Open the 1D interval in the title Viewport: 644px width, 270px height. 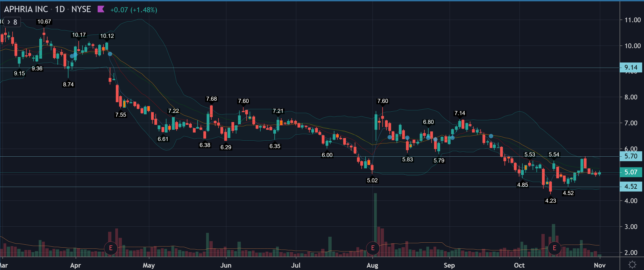click(60, 9)
